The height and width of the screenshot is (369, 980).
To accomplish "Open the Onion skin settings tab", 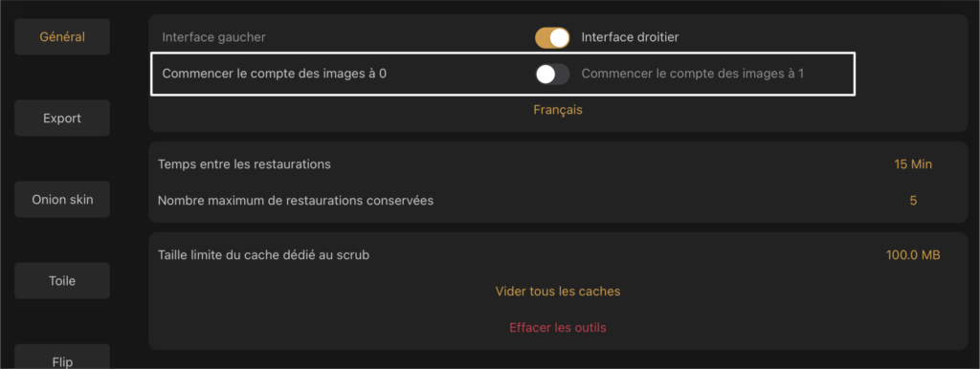I will (62, 200).
